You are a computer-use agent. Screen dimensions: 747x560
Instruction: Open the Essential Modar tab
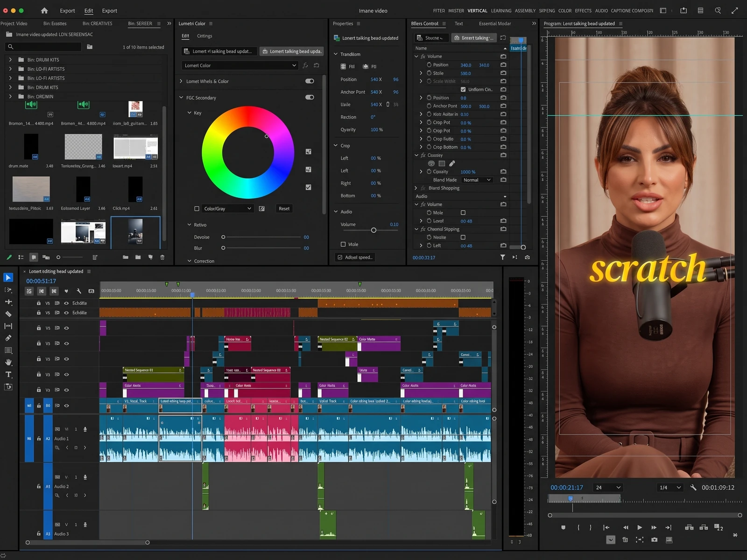pyautogui.click(x=495, y=24)
